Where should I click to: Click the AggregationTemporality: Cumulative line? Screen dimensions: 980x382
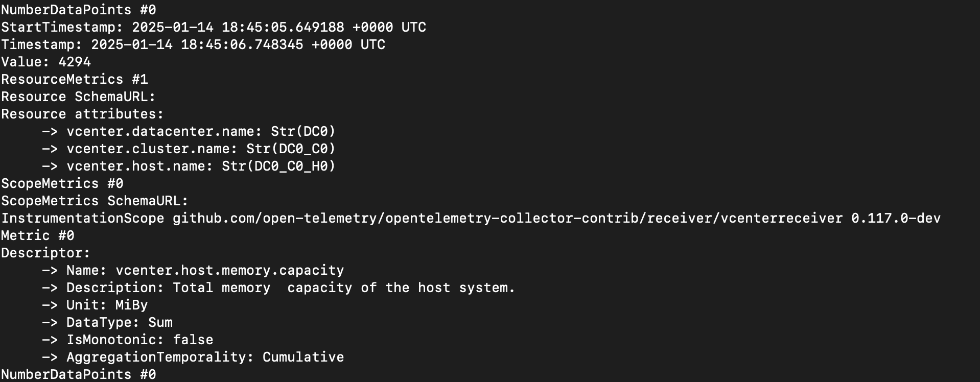[193, 357]
